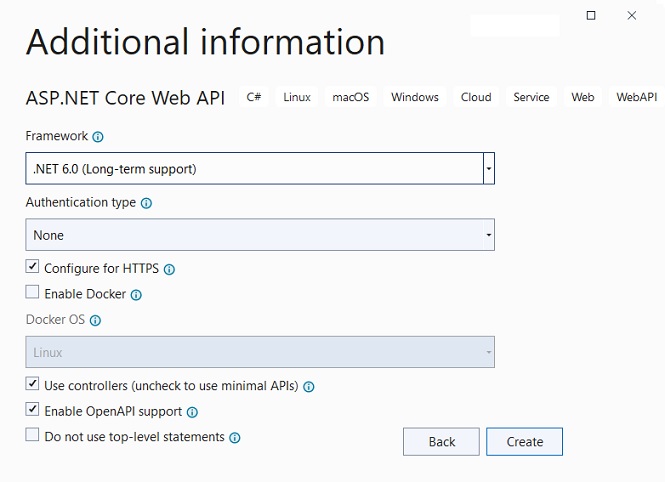Click the Back button
665x482 pixels.
[x=441, y=442]
